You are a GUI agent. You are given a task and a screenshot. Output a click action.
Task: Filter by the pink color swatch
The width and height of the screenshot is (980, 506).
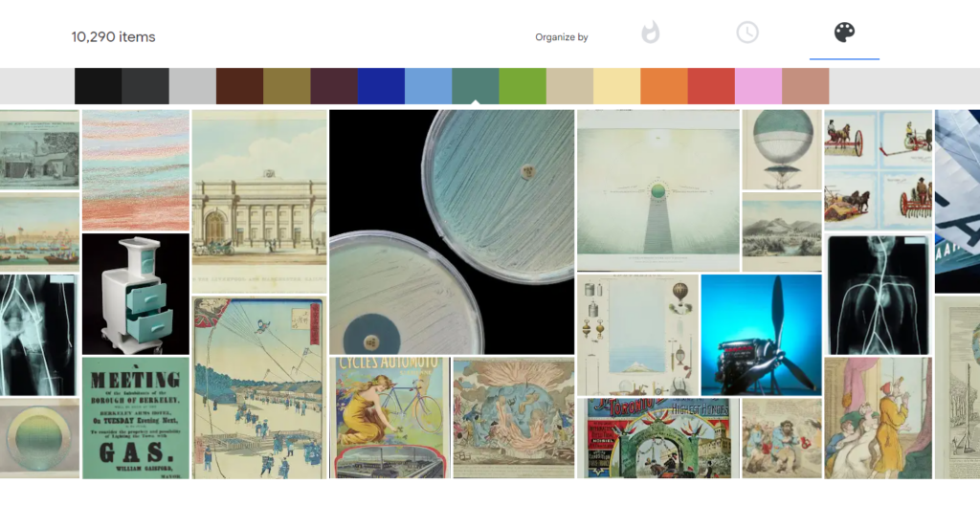758,86
